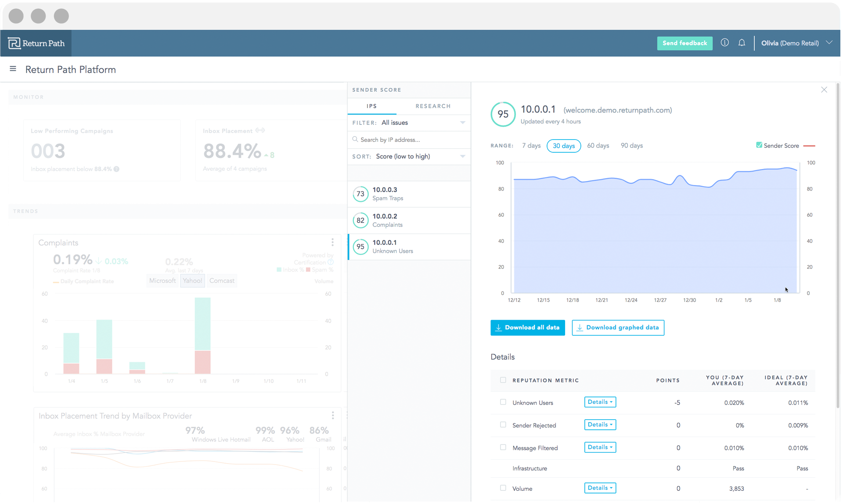Click the Inbox Placement link icon
The image size is (843, 504).
[x=260, y=130]
